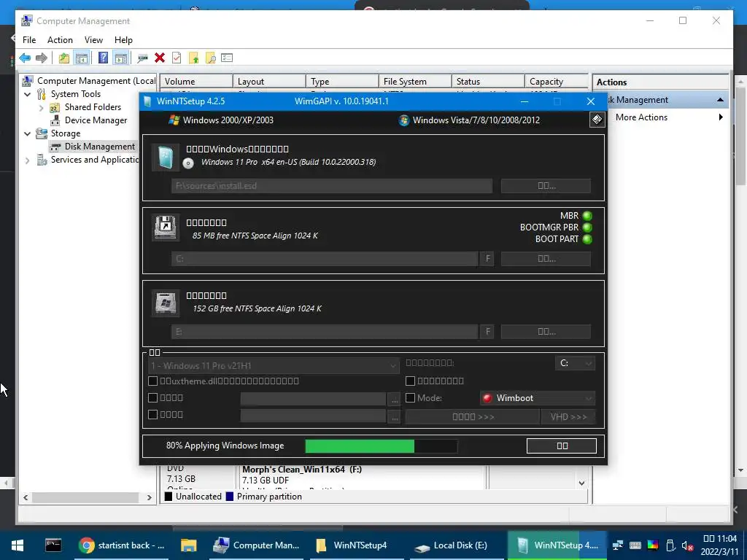This screenshot has height=560, width=747.
Task: Select Disk Management in the tree
Action: [x=99, y=147]
